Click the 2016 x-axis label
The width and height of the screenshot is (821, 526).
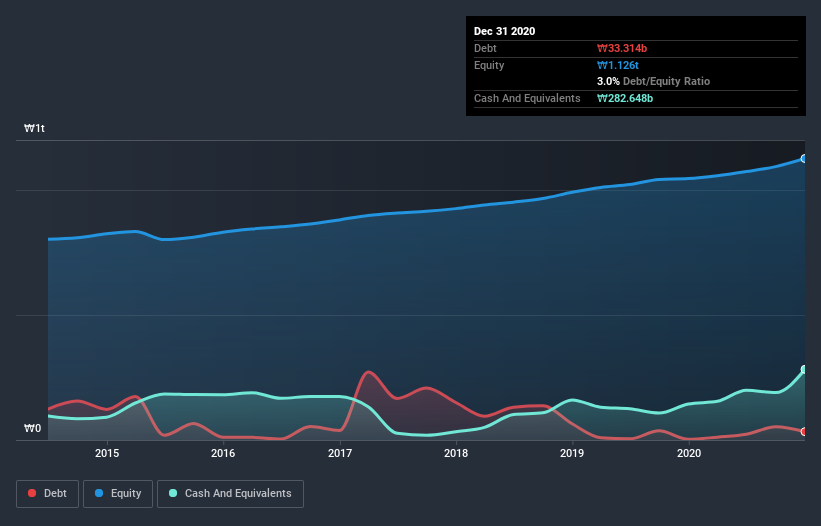coord(223,453)
